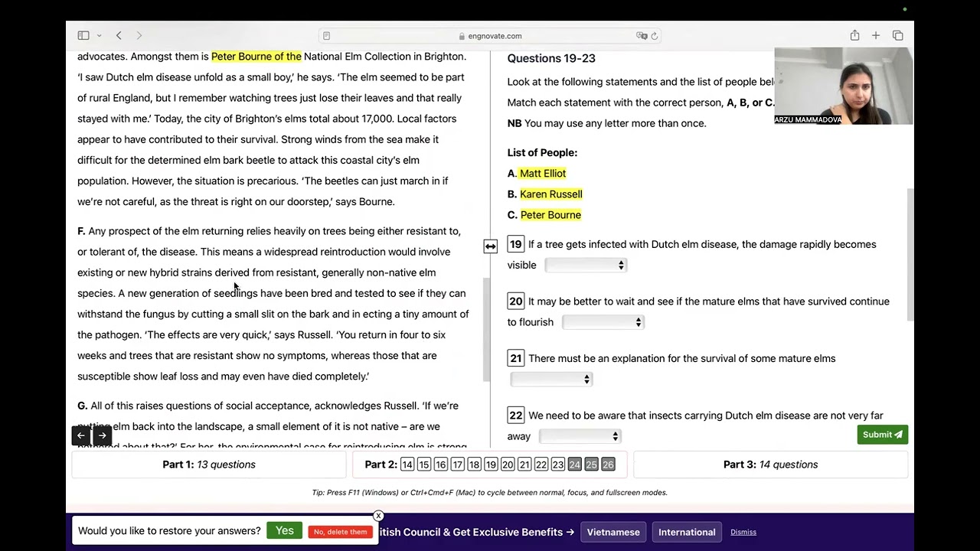Jump to question 18
This screenshot has width=980, height=551.
[x=474, y=465]
